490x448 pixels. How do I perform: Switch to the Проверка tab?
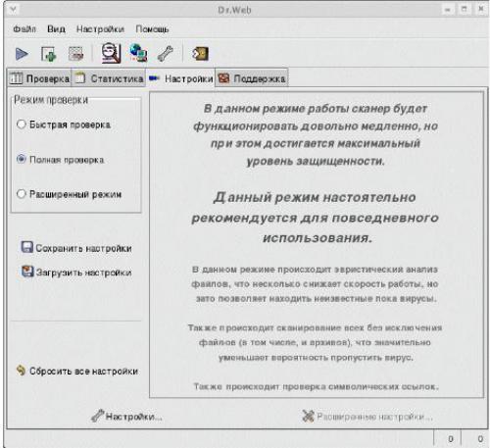(x=39, y=78)
